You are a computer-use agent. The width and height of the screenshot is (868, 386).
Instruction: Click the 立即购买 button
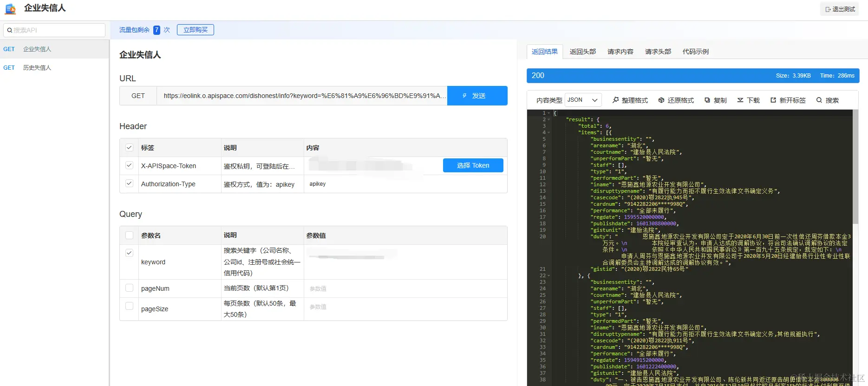tap(196, 30)
